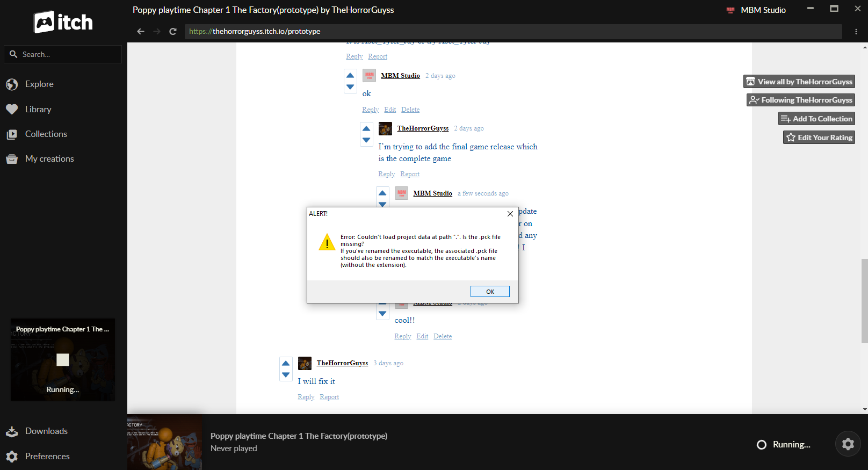Go forward with the forward arrow
Screen dimensions: 868x470
tap(157, 32)
